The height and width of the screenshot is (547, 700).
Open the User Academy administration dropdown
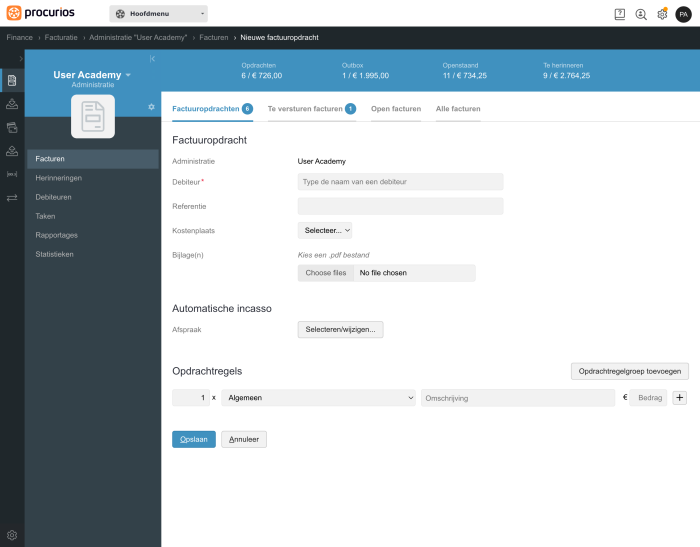[x=92, y=75]
